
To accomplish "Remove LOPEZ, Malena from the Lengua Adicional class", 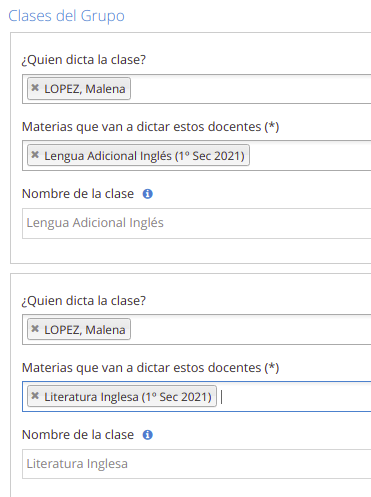I will pos(35,88).
